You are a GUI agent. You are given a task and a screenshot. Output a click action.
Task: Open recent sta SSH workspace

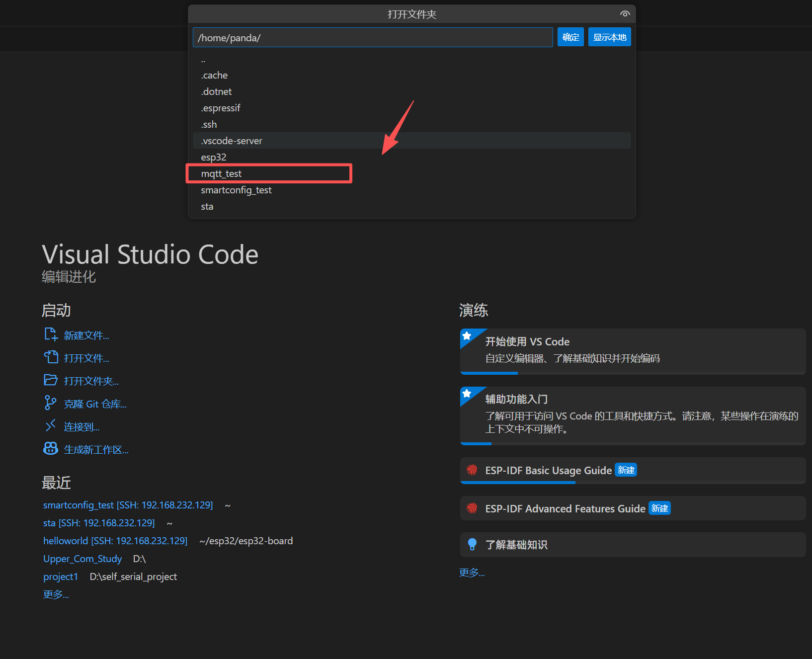(x=99, y=523)
